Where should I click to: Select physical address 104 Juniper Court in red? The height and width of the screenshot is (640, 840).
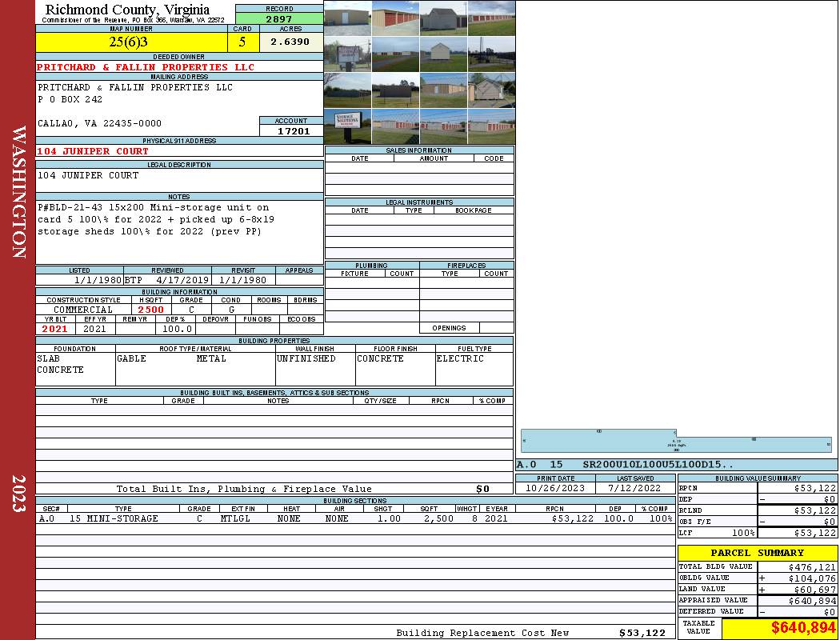click(93, 151)
